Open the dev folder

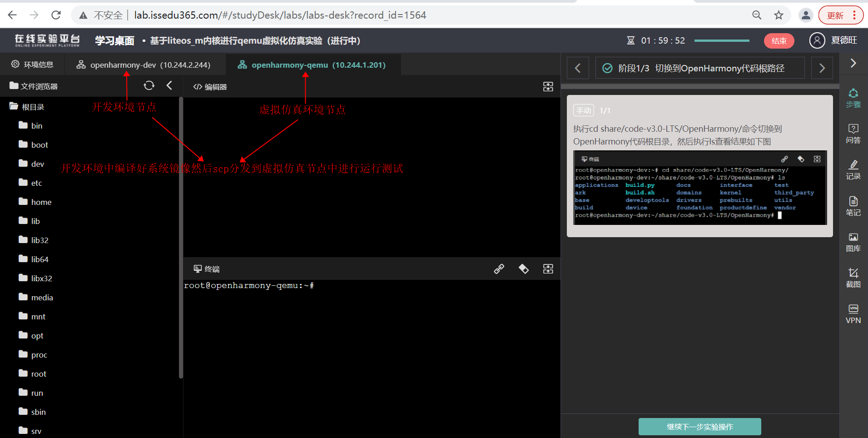(31, 164)
